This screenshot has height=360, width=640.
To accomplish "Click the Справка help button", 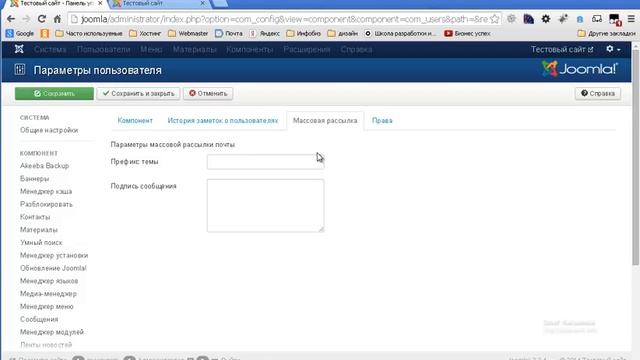I will point(598,93).
